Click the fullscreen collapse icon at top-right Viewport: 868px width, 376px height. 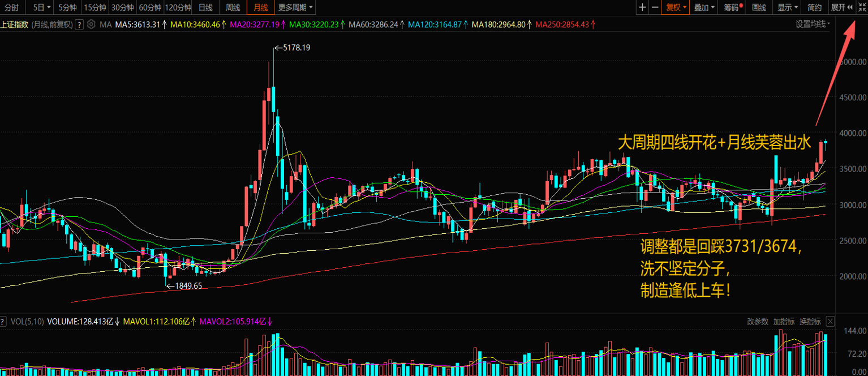(x=861, y=7)
